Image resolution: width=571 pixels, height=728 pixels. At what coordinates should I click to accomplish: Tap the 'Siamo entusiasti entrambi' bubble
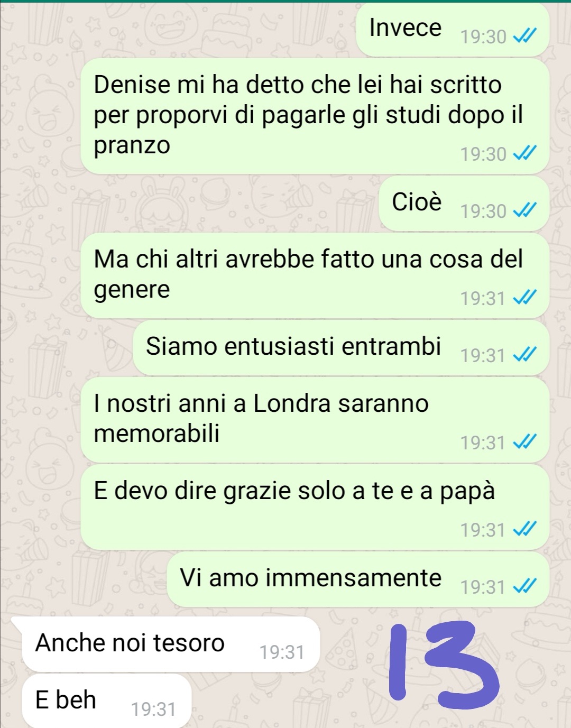[341, 348]
